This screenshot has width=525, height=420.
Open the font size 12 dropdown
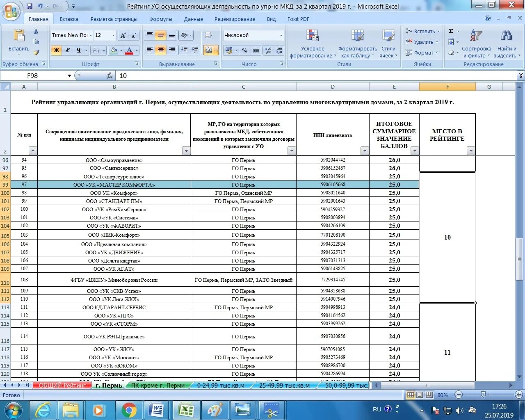114,35
